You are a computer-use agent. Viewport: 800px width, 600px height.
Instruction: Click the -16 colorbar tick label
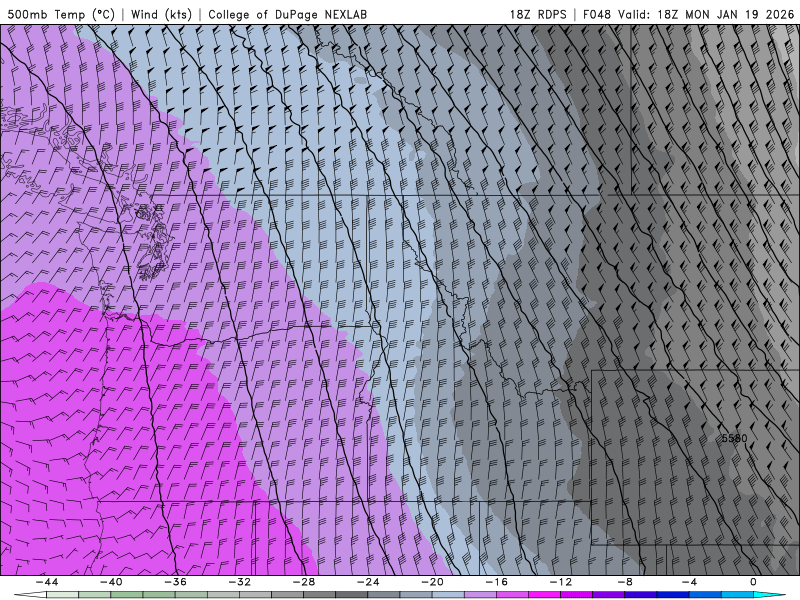496,582
